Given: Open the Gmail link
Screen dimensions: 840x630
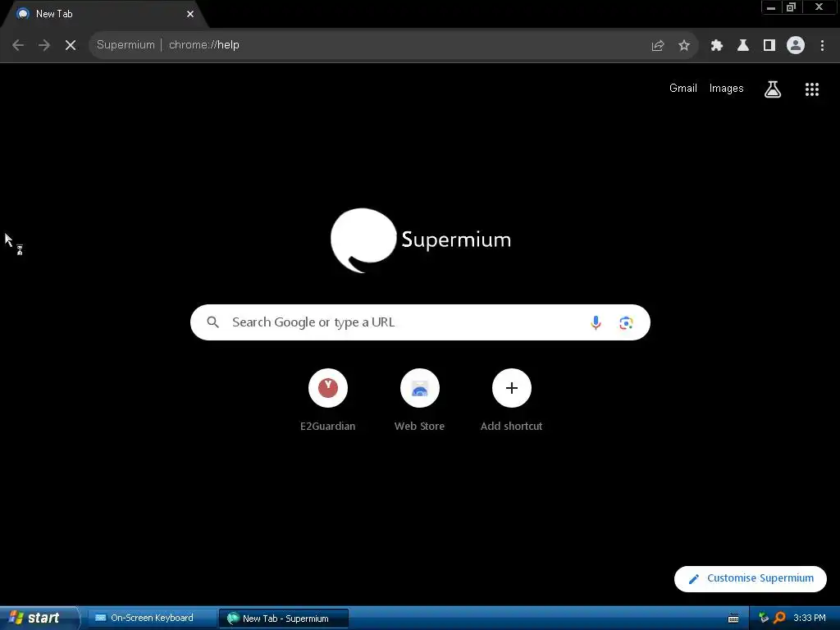Looking at the screenshot, I should coord(683,89).
